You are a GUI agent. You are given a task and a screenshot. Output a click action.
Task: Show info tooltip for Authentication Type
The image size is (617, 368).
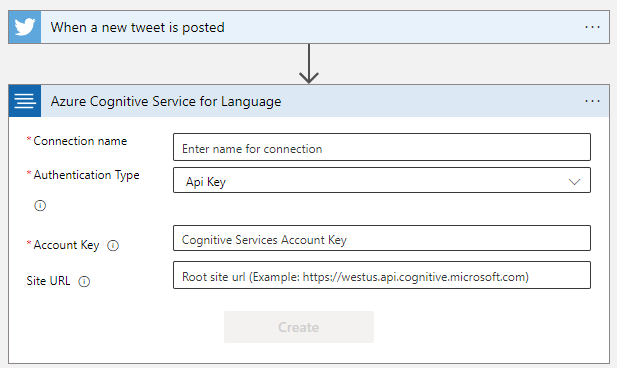[x=40, y=205]
